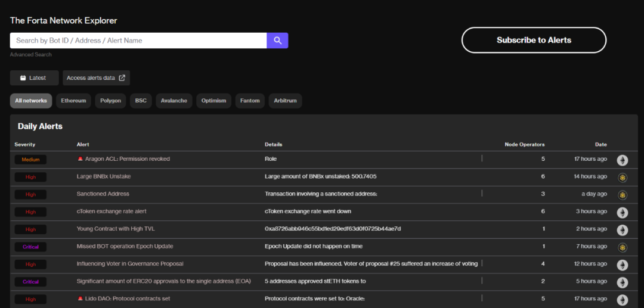Select the Arbitrum network filter
644x308 pixels.
pyautogui.click(x=285, y=101)
